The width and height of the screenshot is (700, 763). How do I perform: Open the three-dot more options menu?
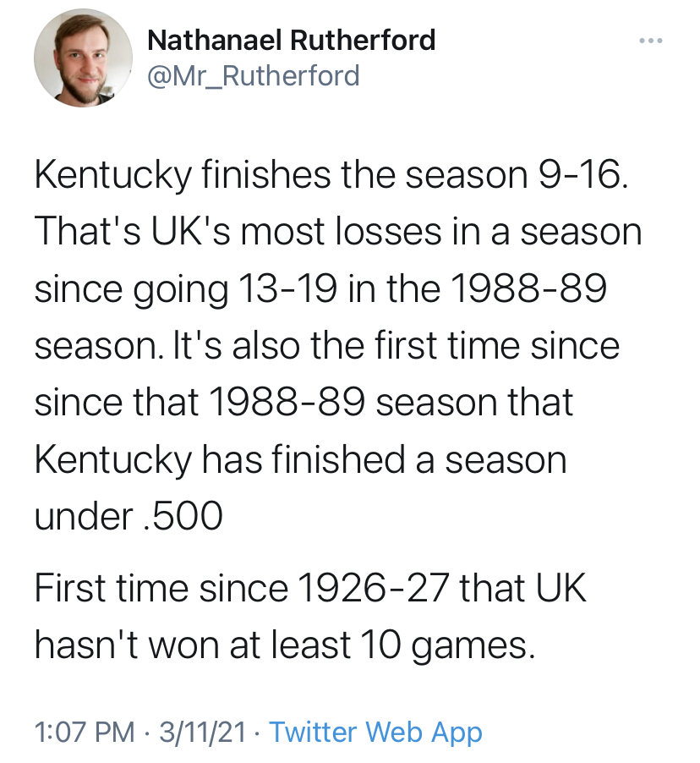coord(650,41)
